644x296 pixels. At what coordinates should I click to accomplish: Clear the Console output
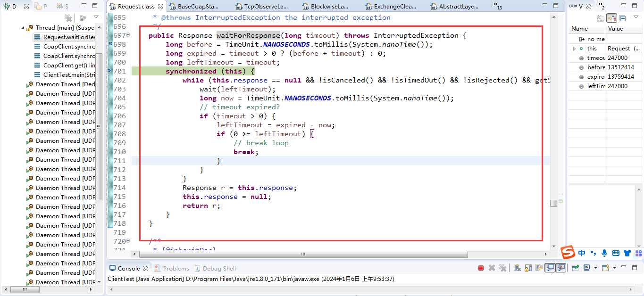(517, 268)
